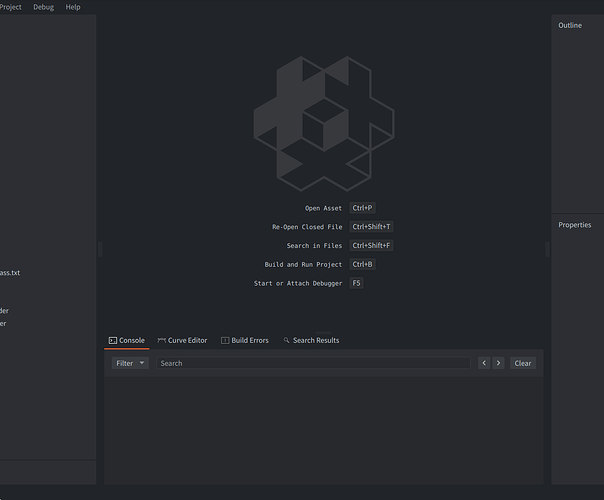Switch to the Curve Editor tab
The height and width of the screenshot is (500, 604).
click(182, 341)
